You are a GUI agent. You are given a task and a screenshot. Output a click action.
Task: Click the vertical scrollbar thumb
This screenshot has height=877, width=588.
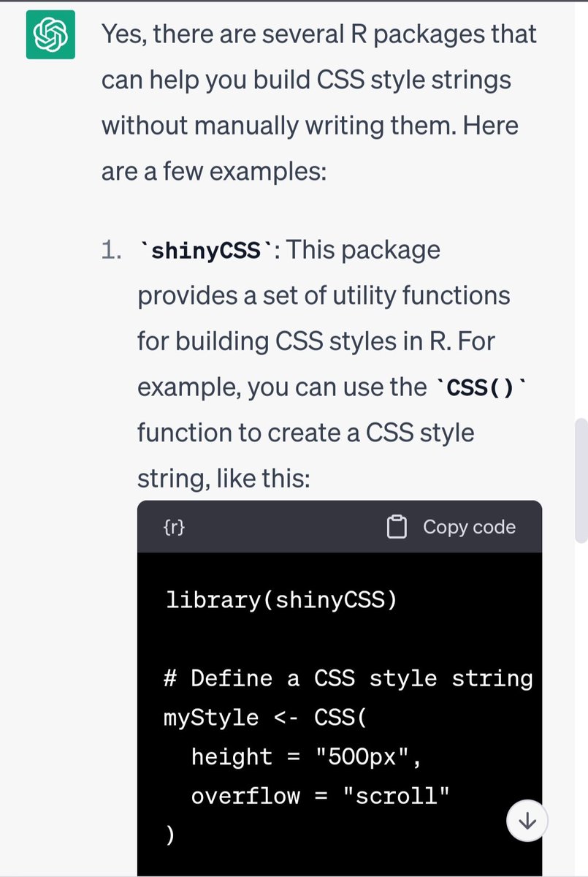581,480
